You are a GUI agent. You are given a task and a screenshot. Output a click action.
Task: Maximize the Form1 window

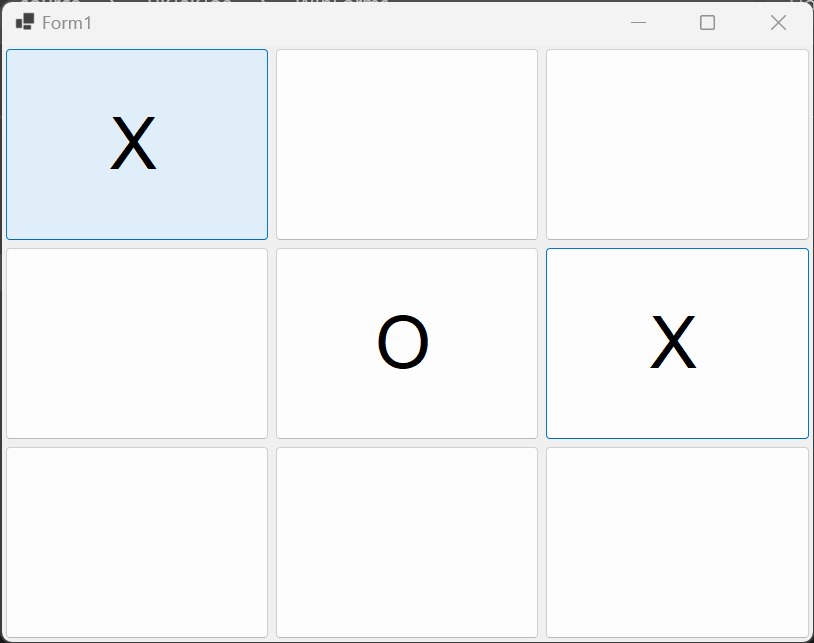pos(707,22)
